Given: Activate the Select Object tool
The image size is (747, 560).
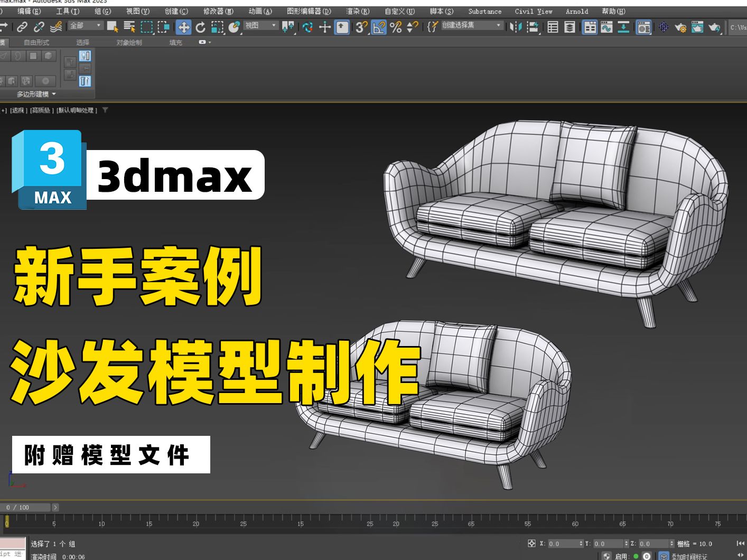Looking at the screenshot, I should pyautogui.click(x=112, y=26).
